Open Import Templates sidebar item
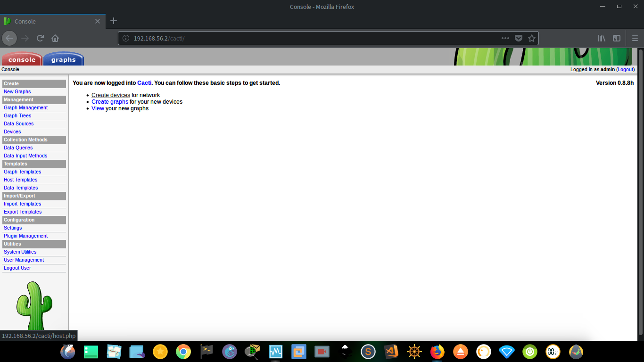 (x=22, y=204)
